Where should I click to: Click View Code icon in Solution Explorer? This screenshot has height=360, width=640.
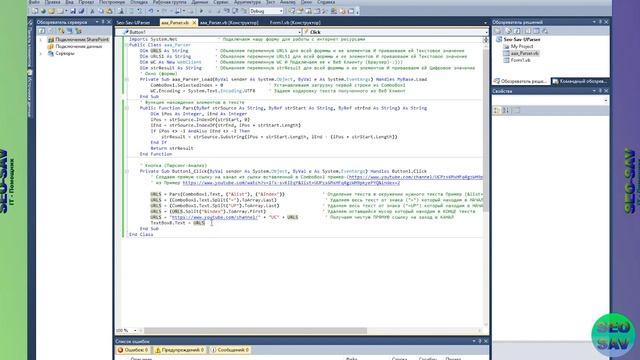point(527,31)
